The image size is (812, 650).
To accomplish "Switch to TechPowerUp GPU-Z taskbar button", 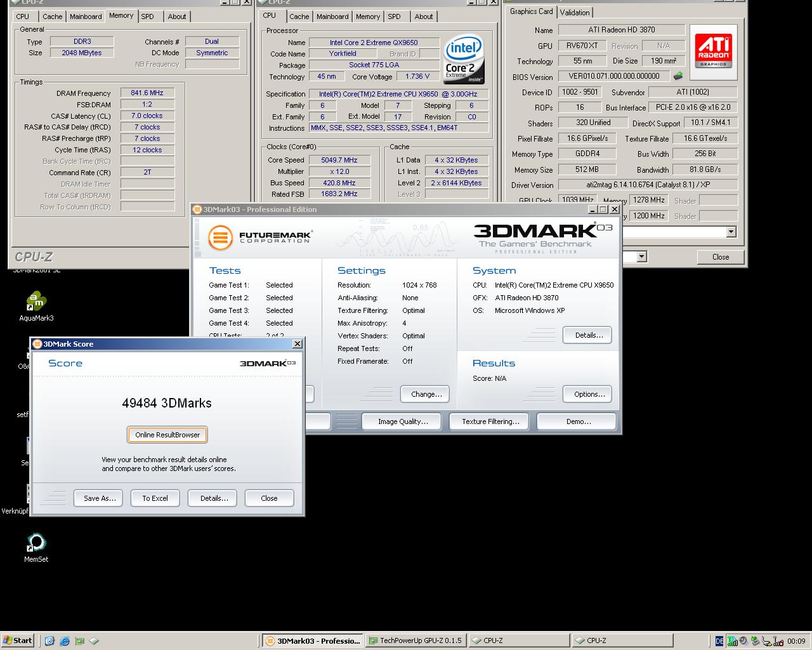I will click(416, 640).
